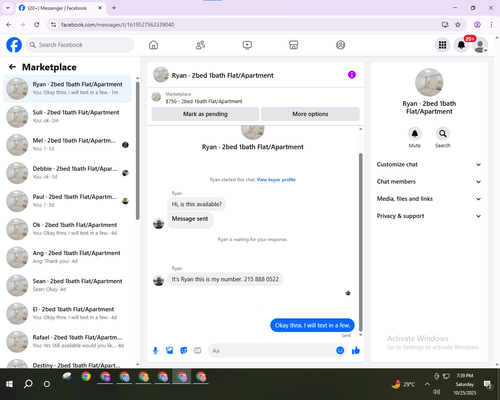Open the emoji picker smiley
The height and width of the screenshot is (400, 500).
point(340,350)
